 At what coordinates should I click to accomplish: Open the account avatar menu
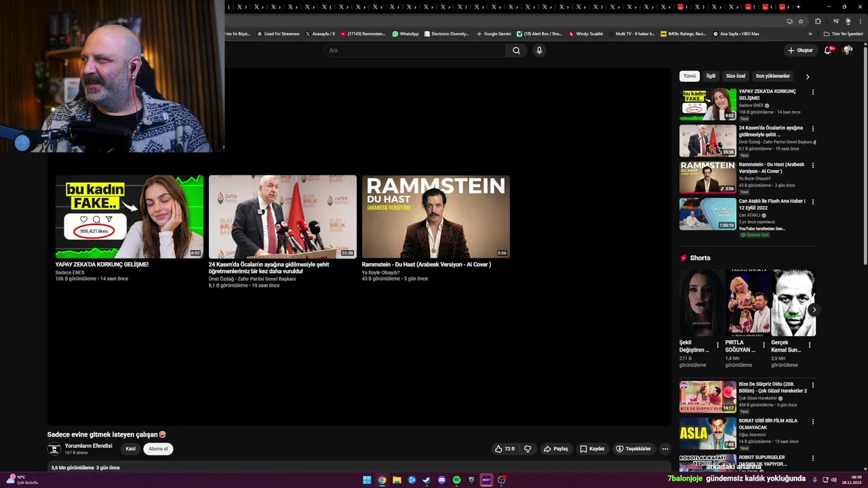[848, 50]
